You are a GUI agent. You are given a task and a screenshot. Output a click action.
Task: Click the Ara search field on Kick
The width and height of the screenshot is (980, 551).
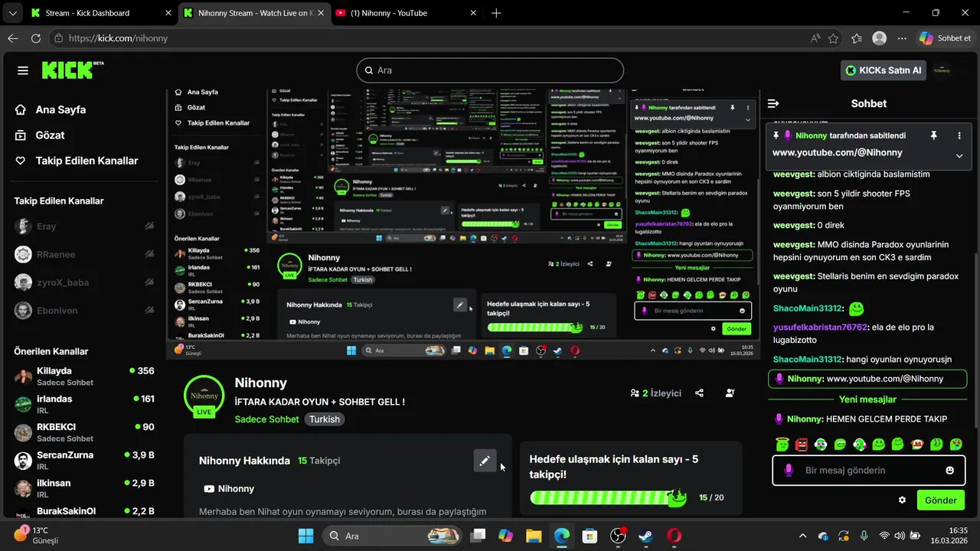(x=490, y=70)
